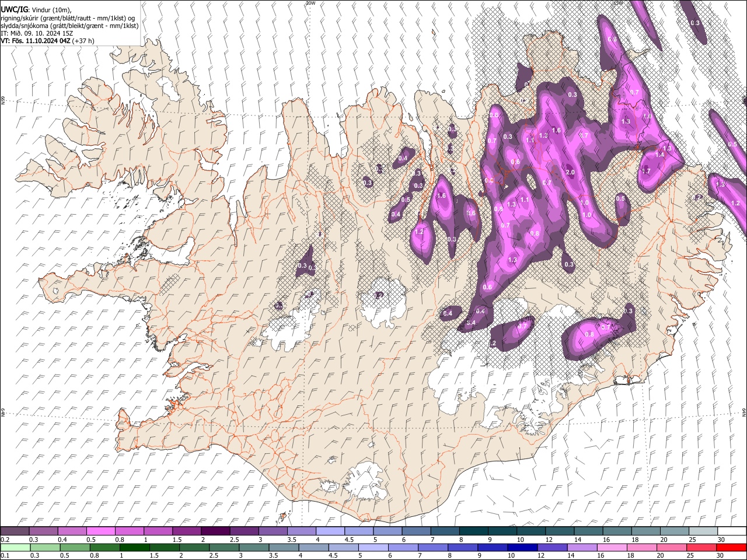Click the '1.4' precipitation value on the map
747x560 pixels.
(659, 155)
